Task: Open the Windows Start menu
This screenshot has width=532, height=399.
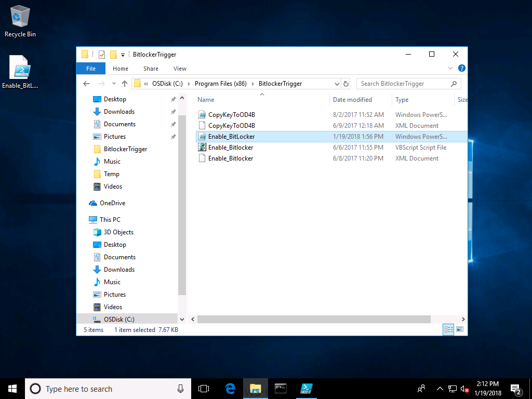Action: pyautogui.click(x=12, y=389)
